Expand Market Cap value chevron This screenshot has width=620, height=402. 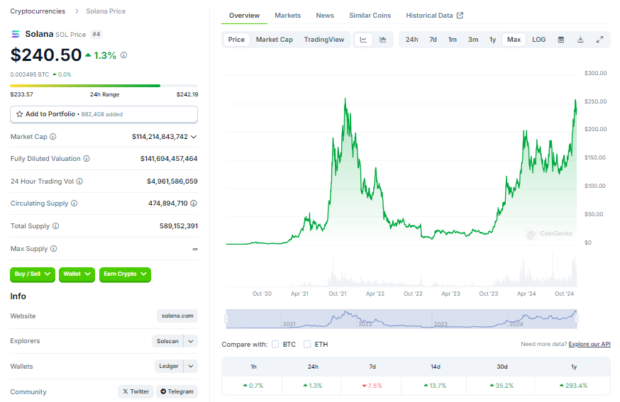pyautogui.click(x=194, y=137)
